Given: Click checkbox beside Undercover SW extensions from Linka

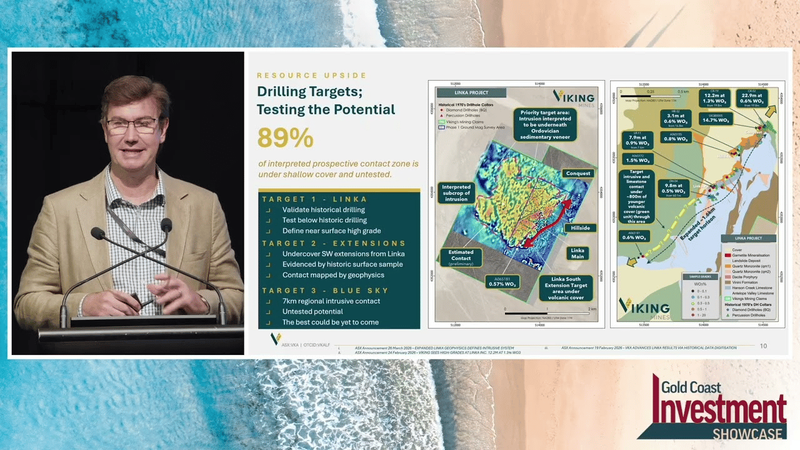Looking at the screenshot, I should [268, 254].
